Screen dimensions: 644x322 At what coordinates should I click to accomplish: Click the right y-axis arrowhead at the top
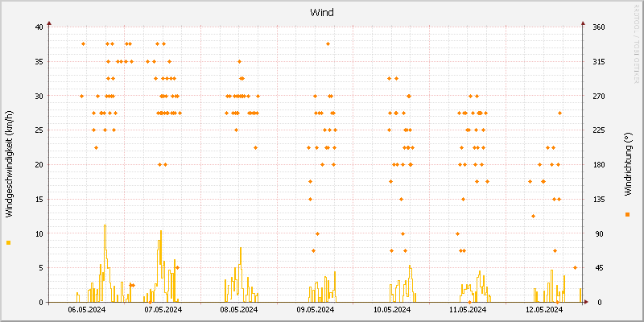tap(582, 23)
